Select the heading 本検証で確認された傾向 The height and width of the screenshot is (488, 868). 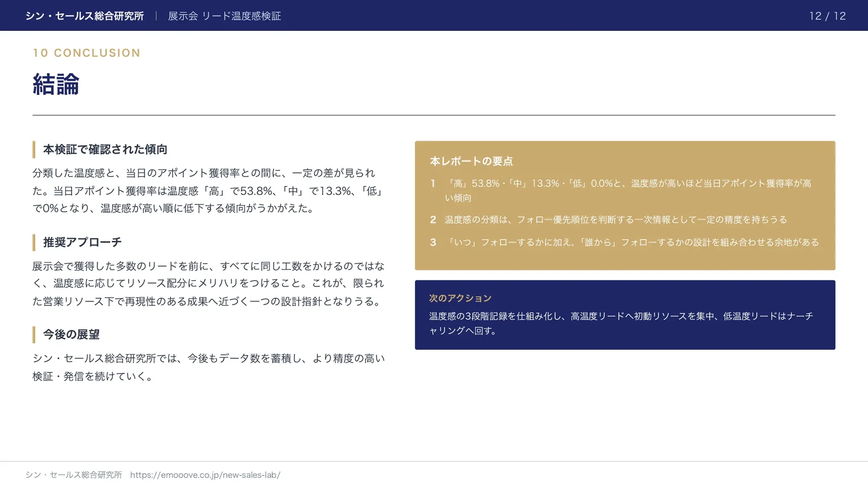tap(105, 149)
